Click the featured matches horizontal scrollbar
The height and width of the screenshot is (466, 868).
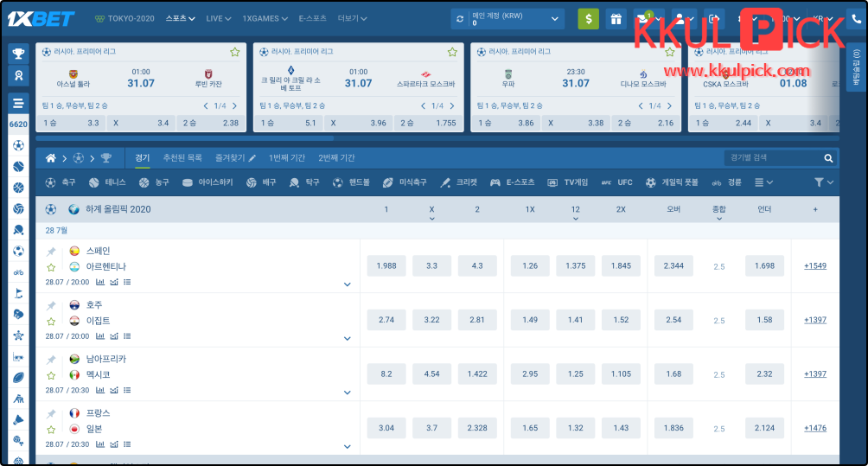click(185, 138)
